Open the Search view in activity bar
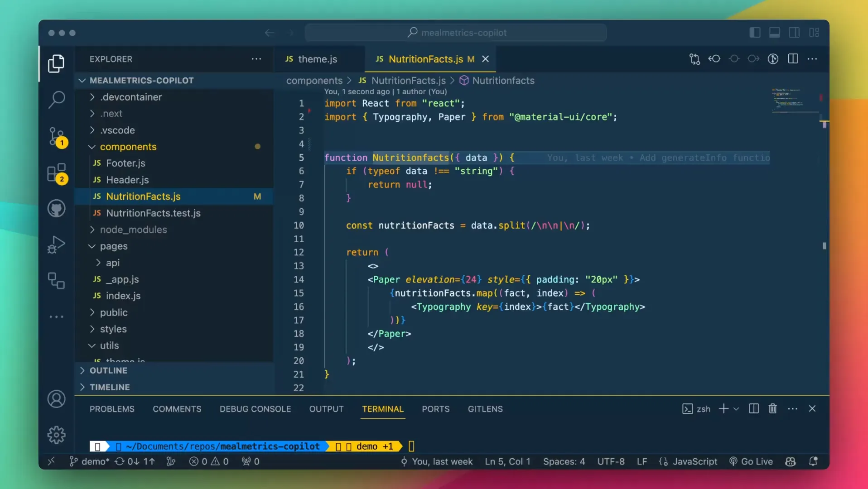 point(56,99)
